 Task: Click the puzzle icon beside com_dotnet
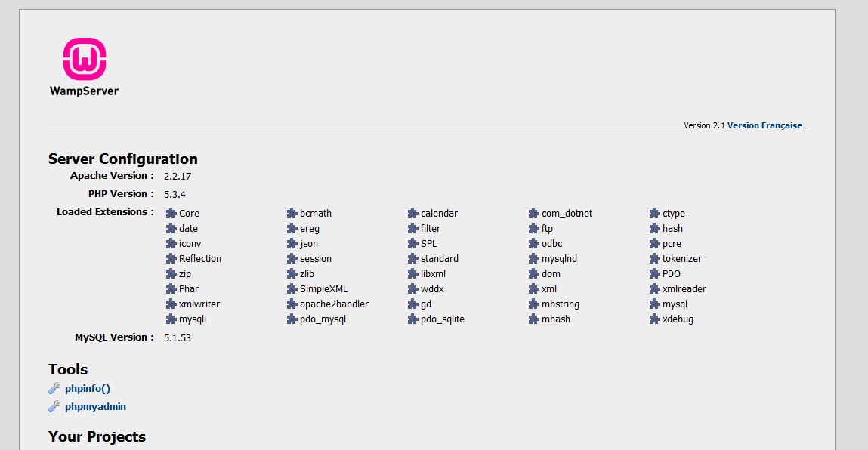pyautogui.click(x=533, y=213)
